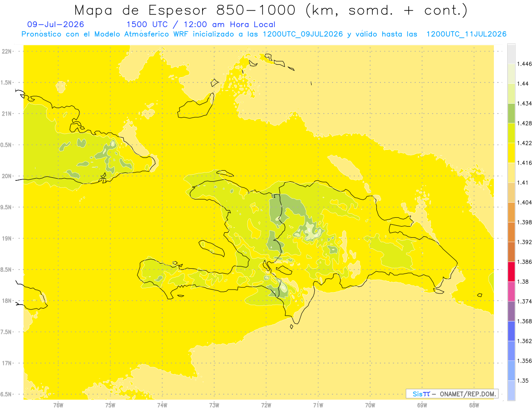The image size is (532, 411).
Task: Click the '1500 UTC / 12:00 am Hora Local' label
Action: coord(201,24)
